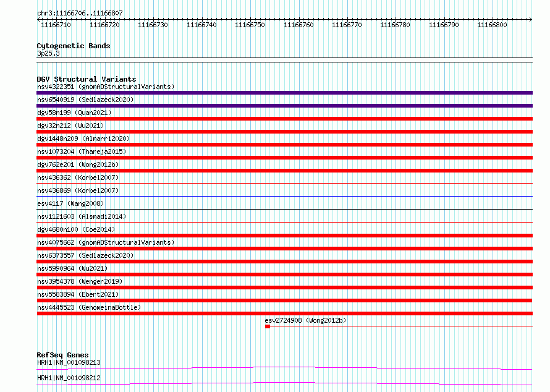
Task: Click esv4117 (Wang2008) label
Action: [70, 203]
